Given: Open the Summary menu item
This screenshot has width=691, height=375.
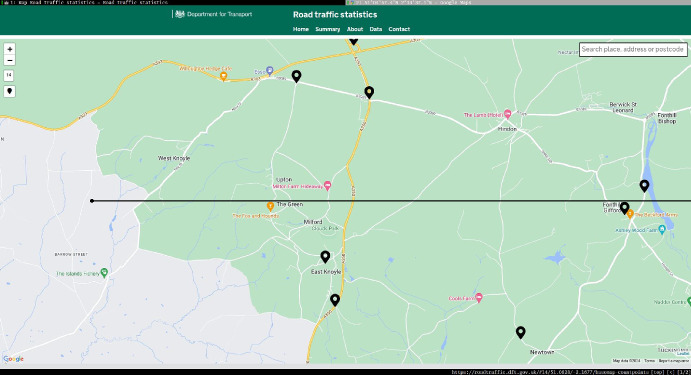Looking at the screenshot, I should tap(327, 29).
